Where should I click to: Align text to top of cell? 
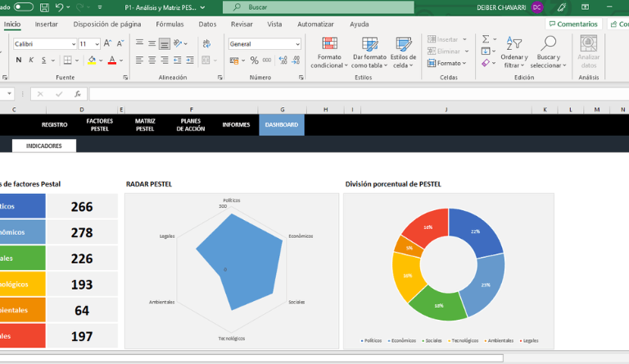[139, 43]
